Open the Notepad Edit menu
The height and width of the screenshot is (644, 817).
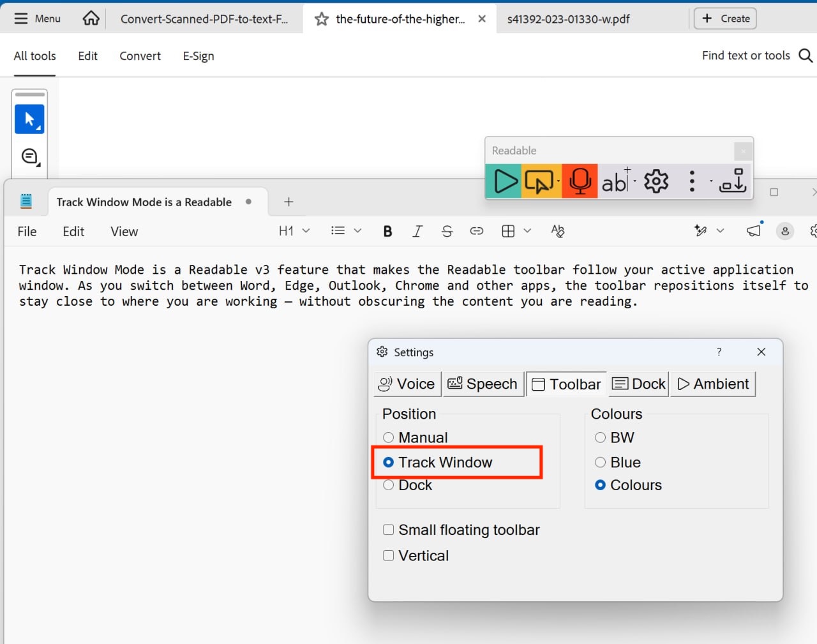click(x=73, y=232)
